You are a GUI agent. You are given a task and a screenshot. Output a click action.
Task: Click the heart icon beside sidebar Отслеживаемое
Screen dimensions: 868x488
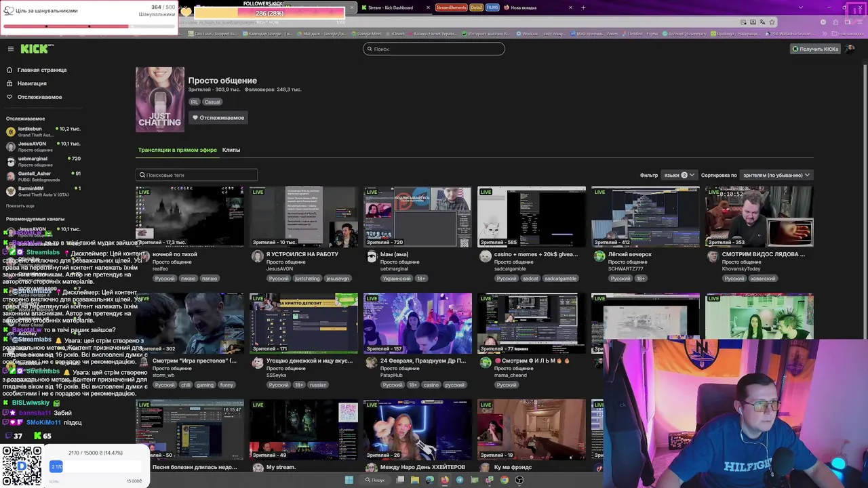click(9, 97)
